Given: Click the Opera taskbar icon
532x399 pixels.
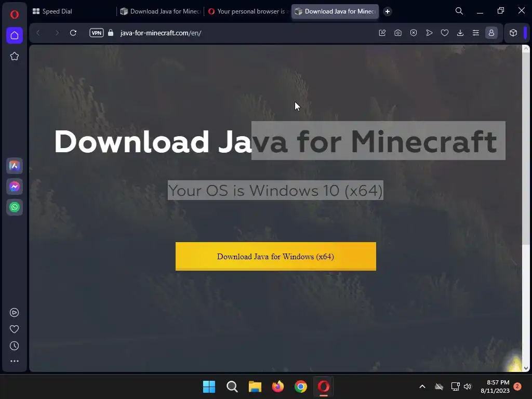Looking at the screenshot, I should pos(324,387).
